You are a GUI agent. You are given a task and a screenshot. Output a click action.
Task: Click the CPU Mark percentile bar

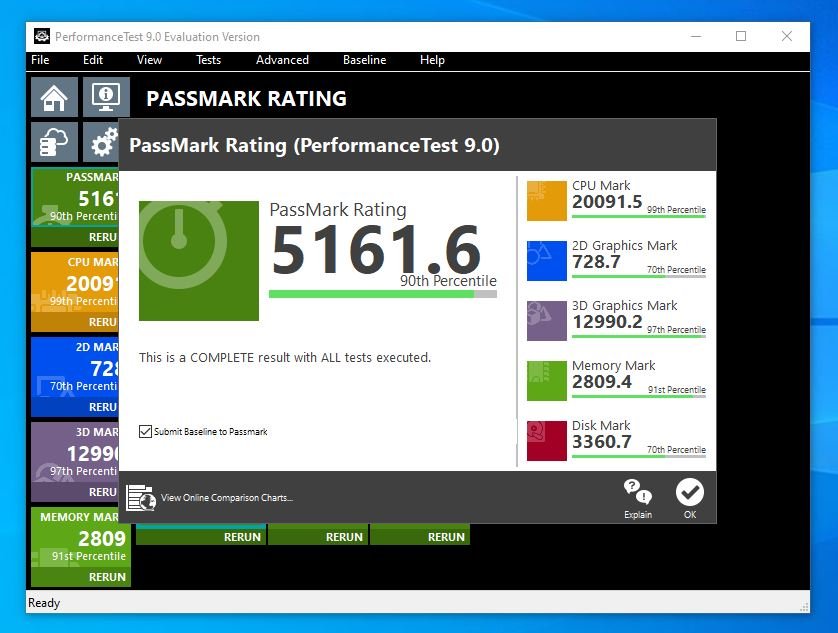639,217
